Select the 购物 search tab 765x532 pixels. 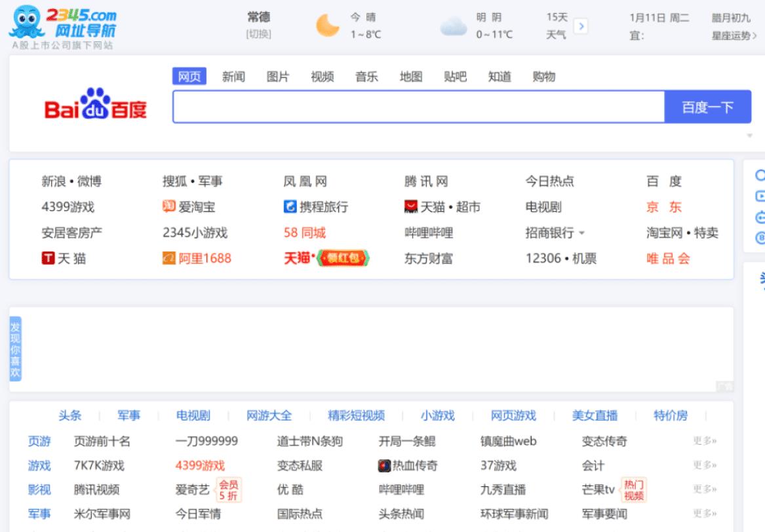[545, 77]
